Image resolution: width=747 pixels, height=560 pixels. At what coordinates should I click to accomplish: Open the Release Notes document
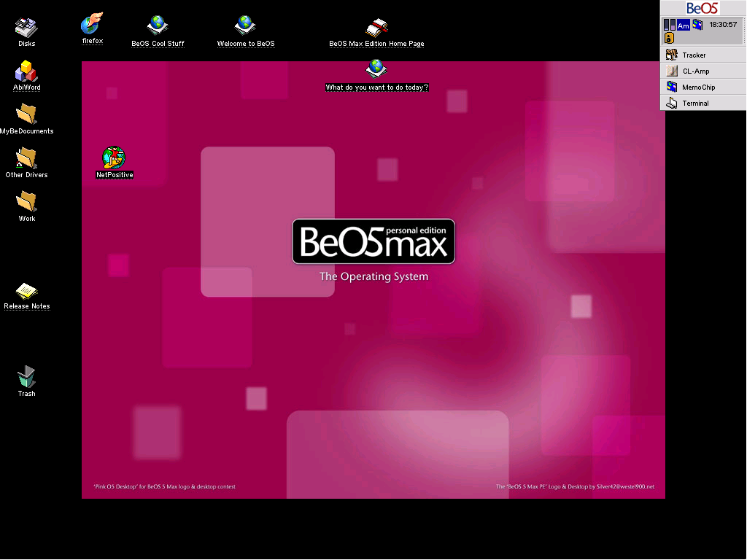26,290
